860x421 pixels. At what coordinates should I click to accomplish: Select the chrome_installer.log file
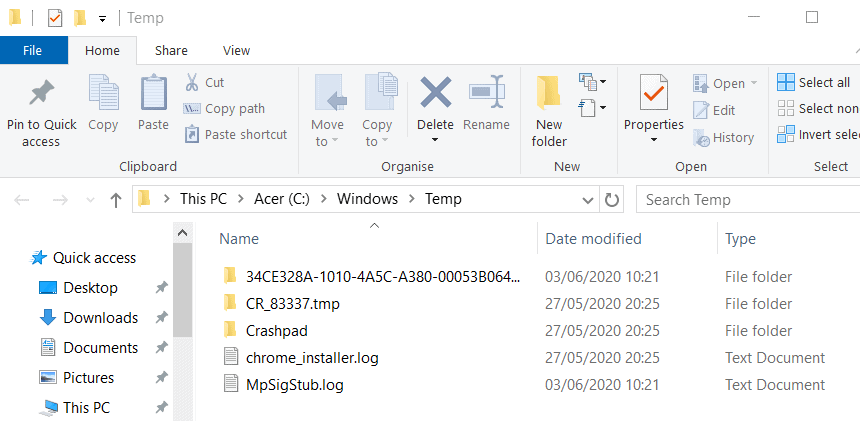[312, 358]
